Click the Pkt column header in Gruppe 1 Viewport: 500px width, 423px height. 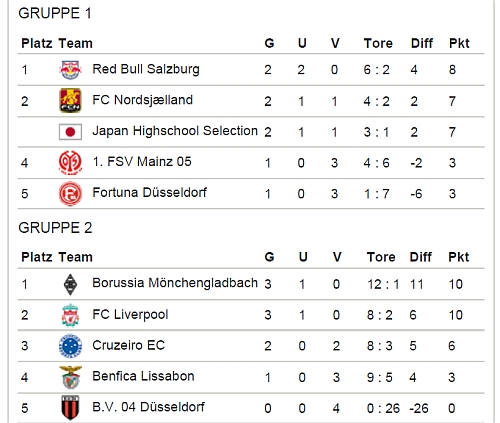(x=459, y=43)
